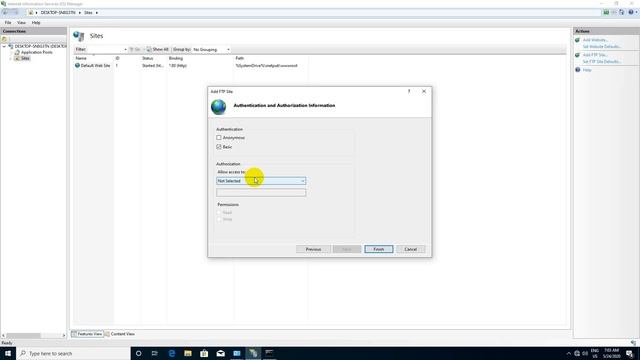This screenshot has width=640, height=360.
Task: Open the Windows Start menu
Action: [8, 353]
